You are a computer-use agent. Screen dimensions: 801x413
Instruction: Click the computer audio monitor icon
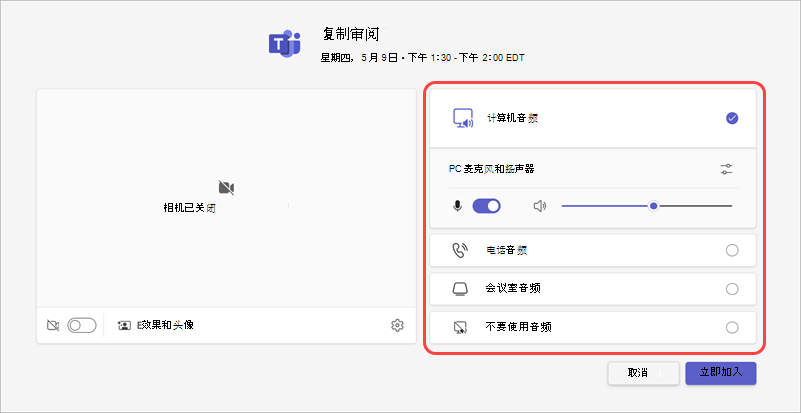point(463,119)
